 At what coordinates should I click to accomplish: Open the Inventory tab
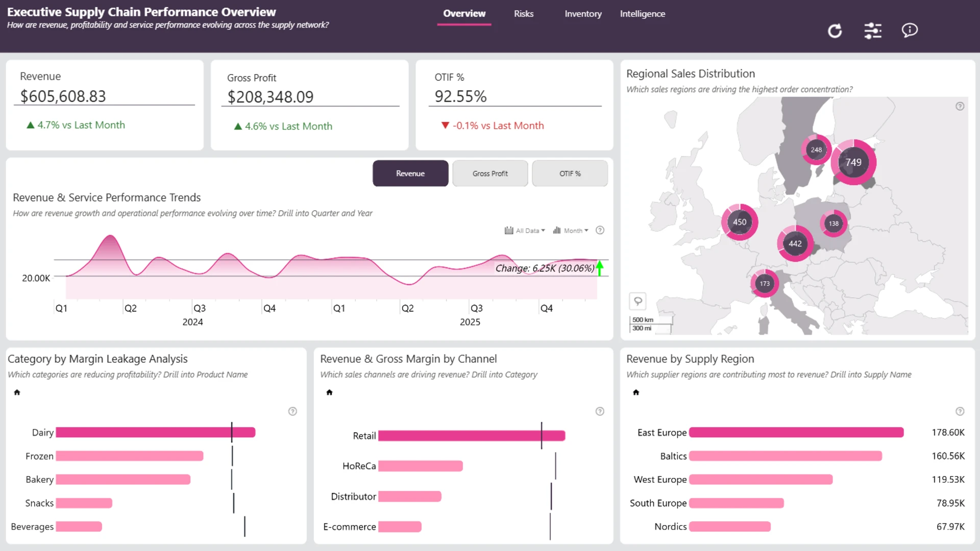coord(583,14)
